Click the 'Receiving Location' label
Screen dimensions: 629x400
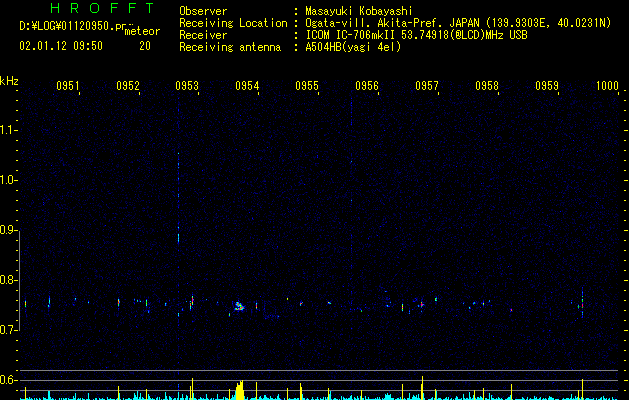tap(233, 23)
